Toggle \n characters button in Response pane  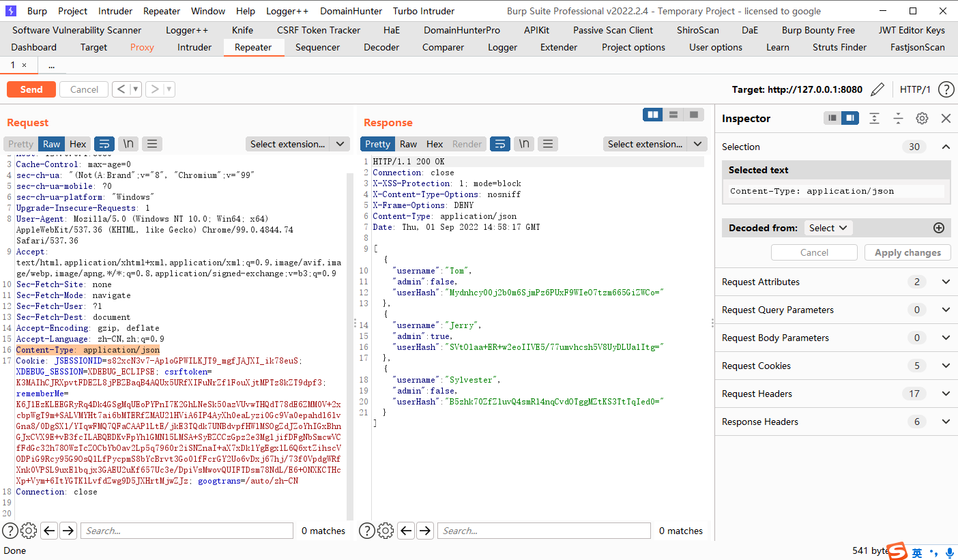pos(523,144)
